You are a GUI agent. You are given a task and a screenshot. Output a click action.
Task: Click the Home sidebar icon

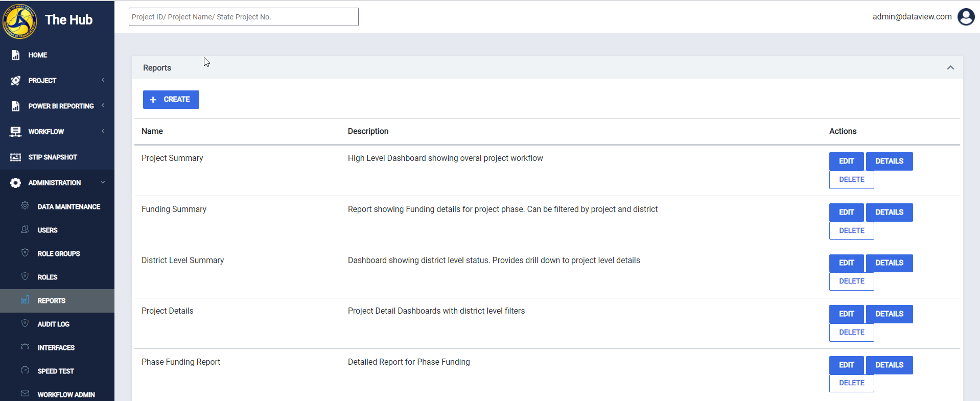[15, 55]
